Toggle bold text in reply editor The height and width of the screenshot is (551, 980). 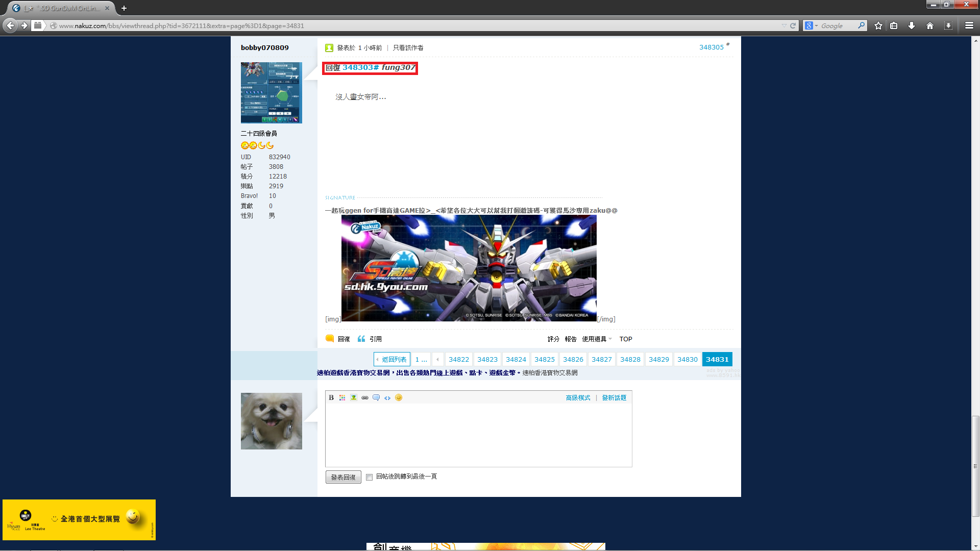coord(331,398)
